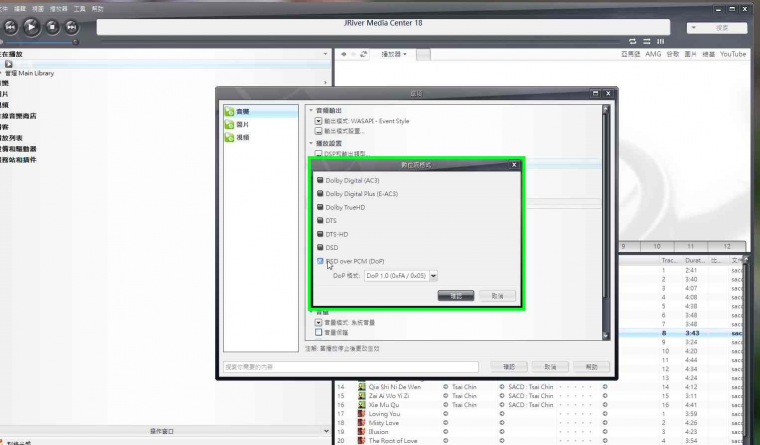
Task: Toggle the shuffle playback icon
Action: 647,42
